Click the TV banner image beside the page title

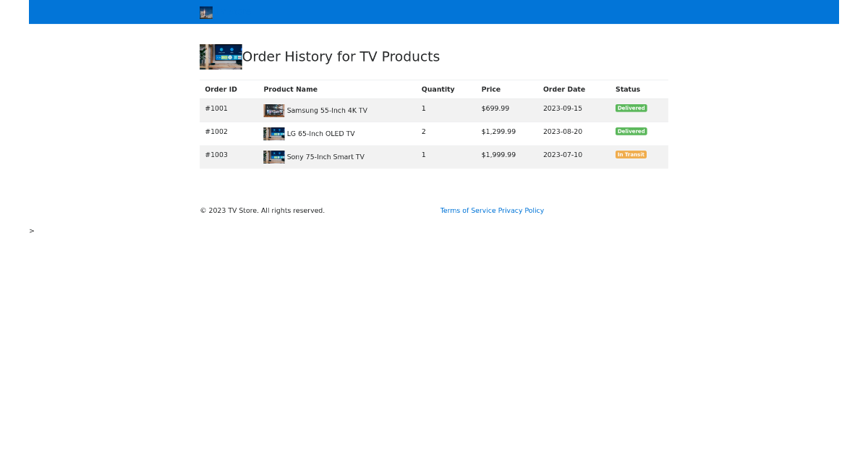pos(221,56)
